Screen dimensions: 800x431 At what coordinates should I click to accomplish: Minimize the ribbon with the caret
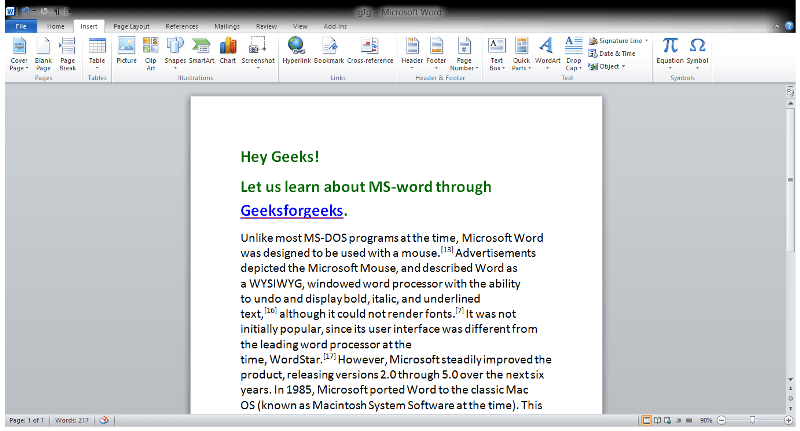click(777, 26)
